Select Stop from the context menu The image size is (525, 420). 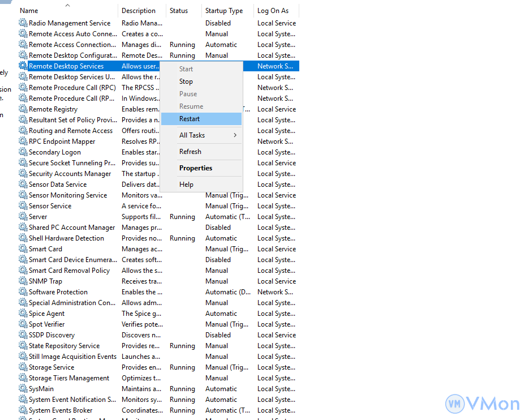tap(186, 82)
